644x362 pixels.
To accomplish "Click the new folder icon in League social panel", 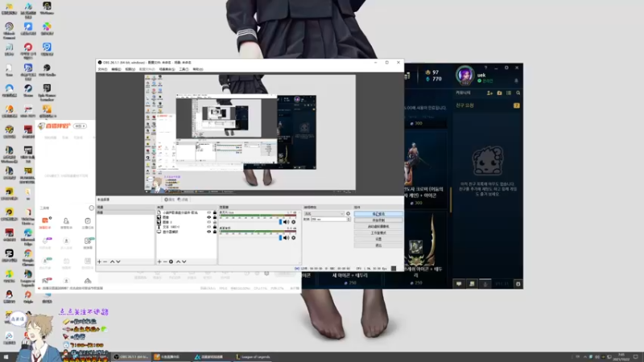I will pos(499,93).
